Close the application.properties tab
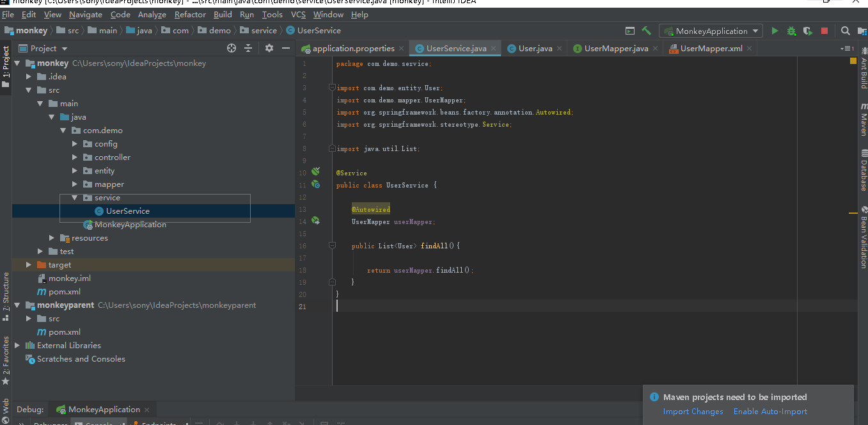This screenshot has height=425, width=868. (402, 47)
